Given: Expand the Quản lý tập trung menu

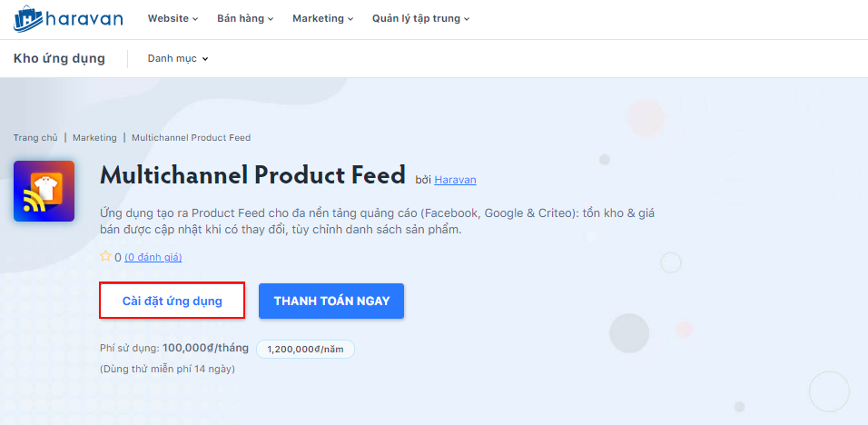Looking at the screenshot, I should (x=420, y=18).
